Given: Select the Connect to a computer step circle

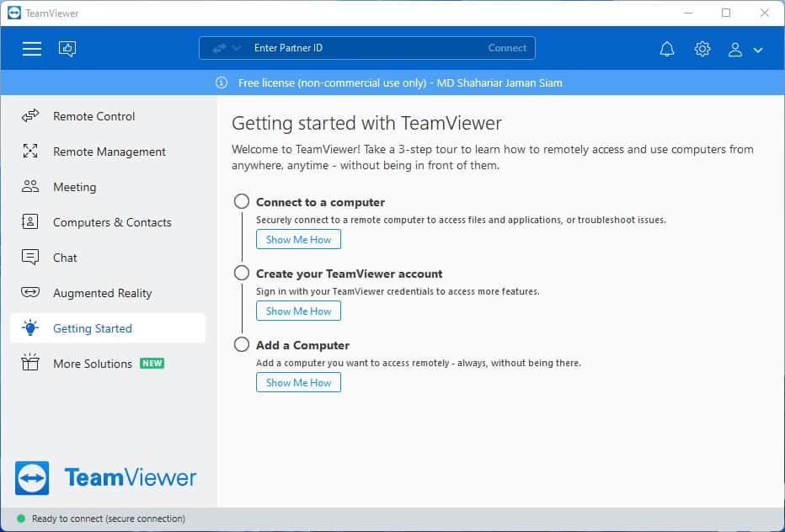Looking at the screenshot, I should [241, 202].
